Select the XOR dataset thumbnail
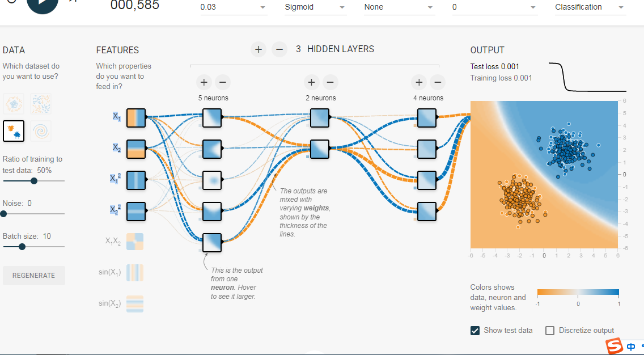644x355 pixels. tap(41, 104)
